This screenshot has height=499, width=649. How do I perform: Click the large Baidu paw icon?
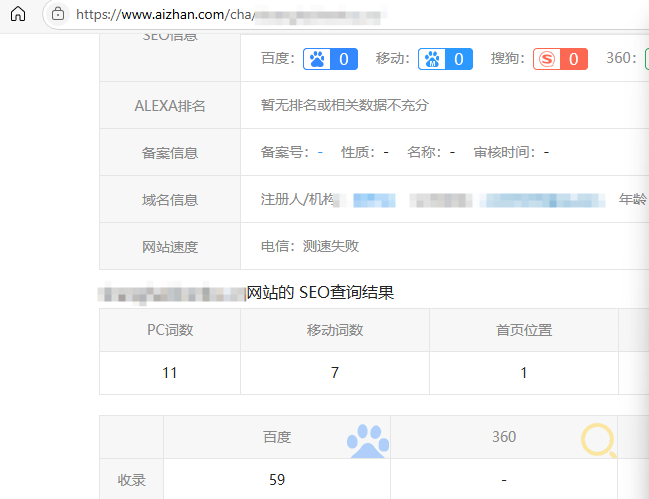click(x=368, y=441)
